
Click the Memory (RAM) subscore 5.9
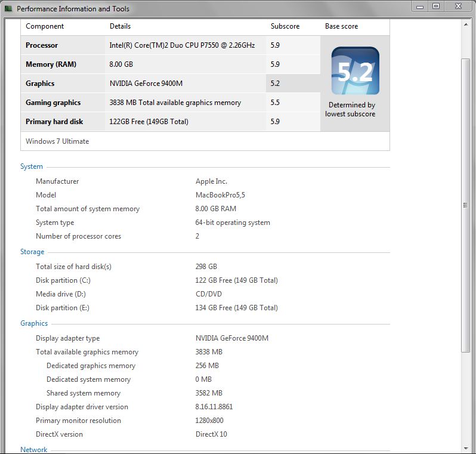pos(275,64)
